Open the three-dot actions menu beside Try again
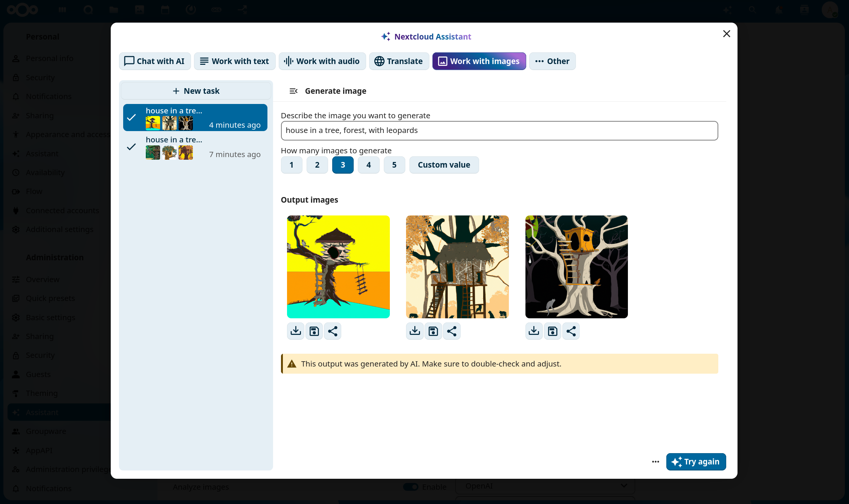The height and width of the screenshot is (504, 849). tap(655, 462)
